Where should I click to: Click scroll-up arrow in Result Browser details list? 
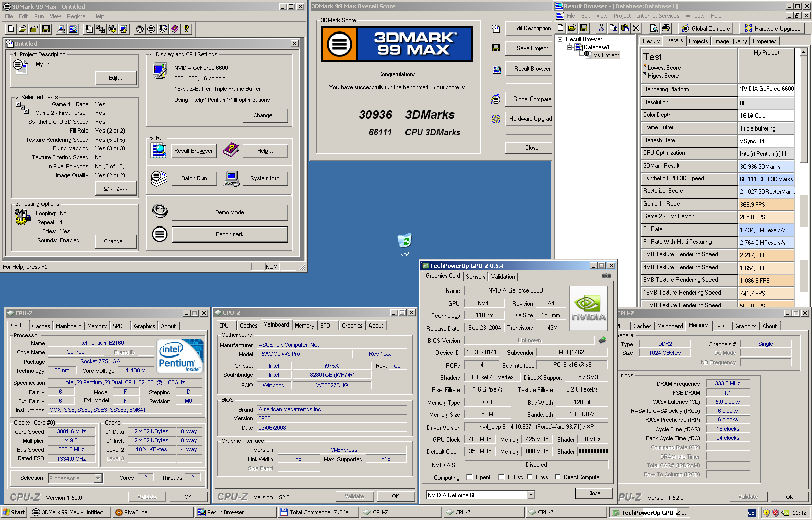(x=803, y=52)
